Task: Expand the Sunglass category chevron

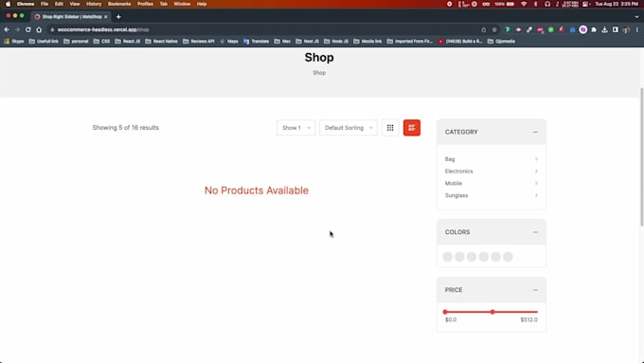Action: 536,195
